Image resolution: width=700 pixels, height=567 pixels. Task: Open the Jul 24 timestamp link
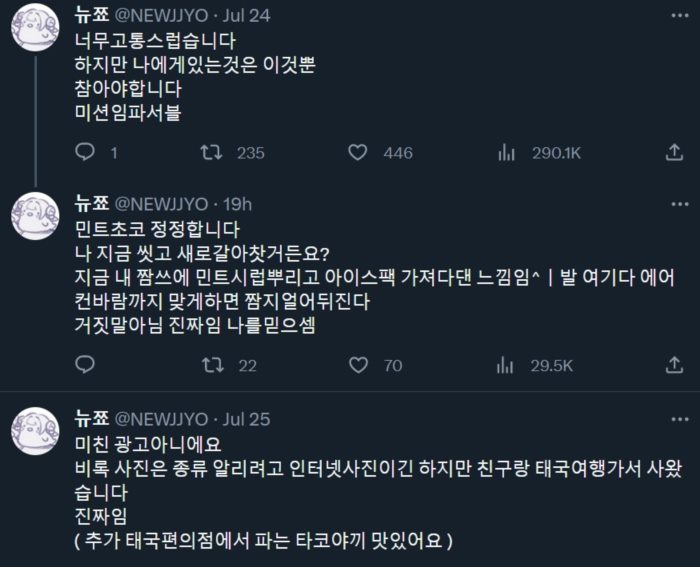point(246,15)
